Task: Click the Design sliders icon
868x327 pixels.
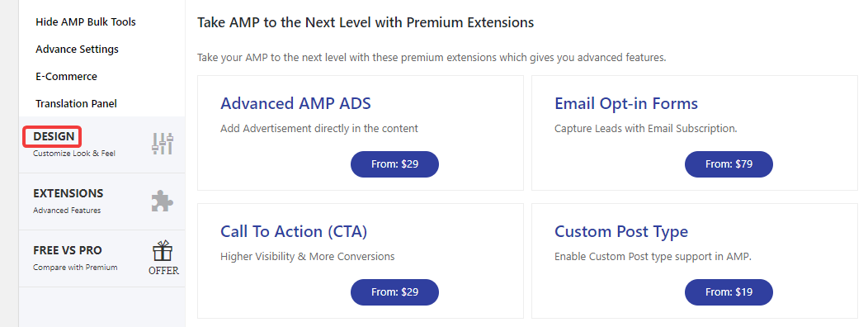Action: (163, 145)
